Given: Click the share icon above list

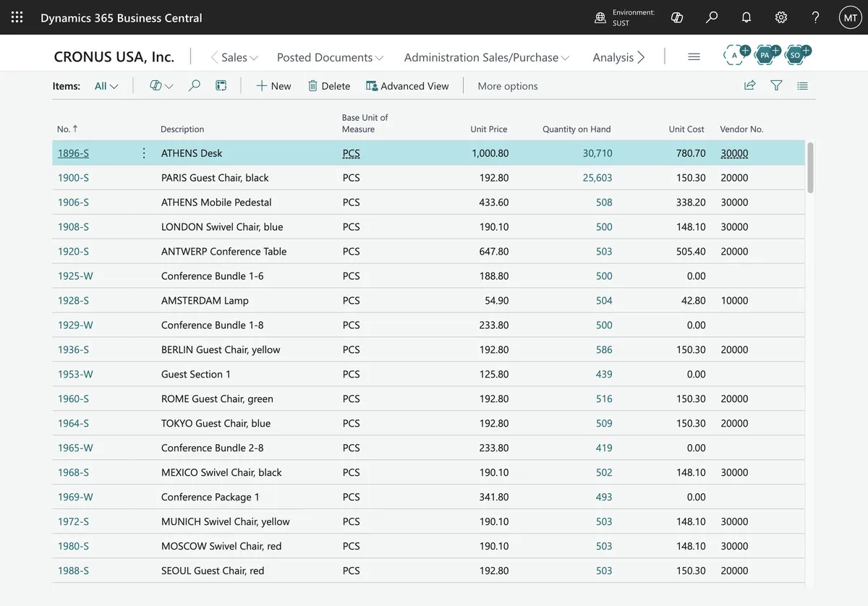Looking at the screenshot, I should 750,85.
